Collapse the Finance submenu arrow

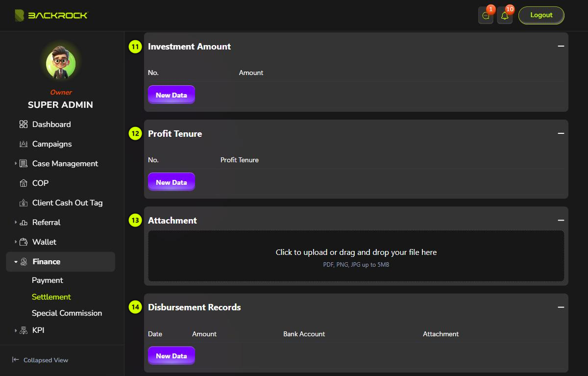point(16,262)
